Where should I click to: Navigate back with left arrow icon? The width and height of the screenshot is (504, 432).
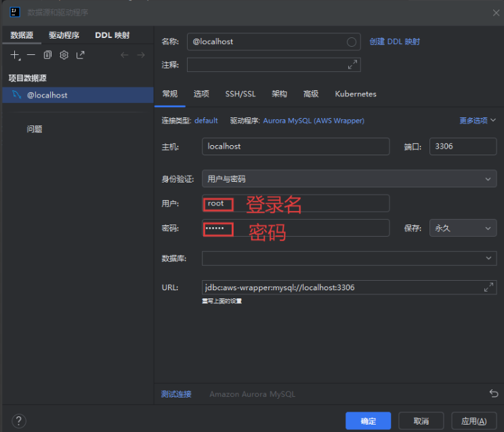coord(125,55)
